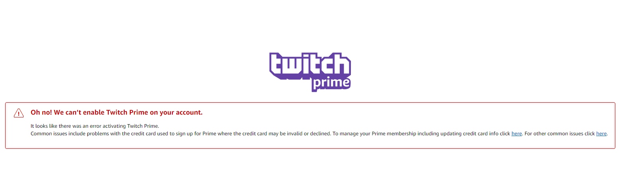Open the 'here' link to manage Prime membership
This screenshot has height=195, width=644.
(x=517, y=134)
